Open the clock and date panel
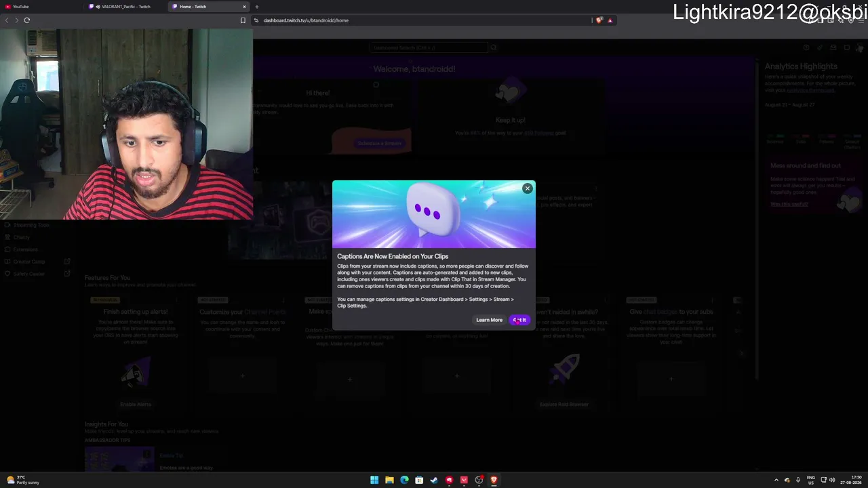The width and height of the screenshot is (868, 488). pyautogui.click(x=851, y=480)
